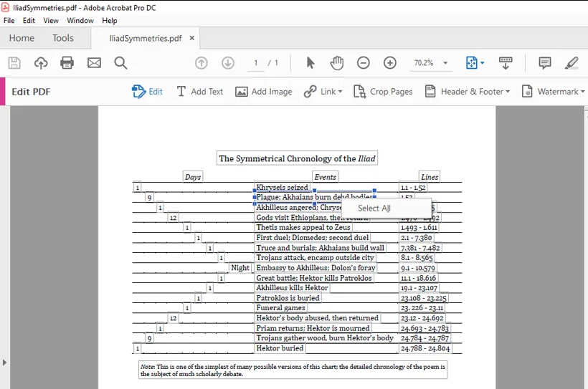Open the magnifier search tool
This screenshot has width=588, height=389.
120,62
